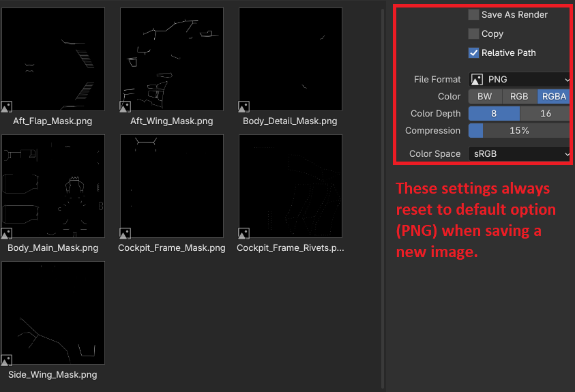Click the Aft_Flap_Mask.png file name
Image resolution: width=575 pixels, height=392 pixels.
(x=53, y=121)
